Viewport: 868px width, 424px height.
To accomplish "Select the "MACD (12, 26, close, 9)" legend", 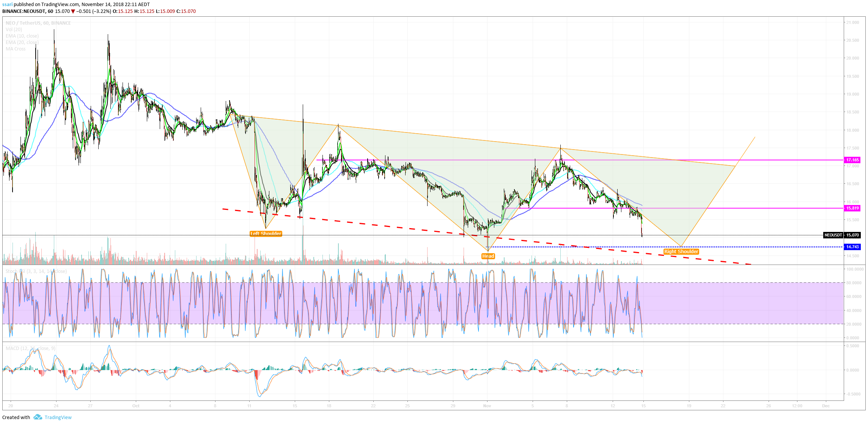I will [x=30, y=348].
